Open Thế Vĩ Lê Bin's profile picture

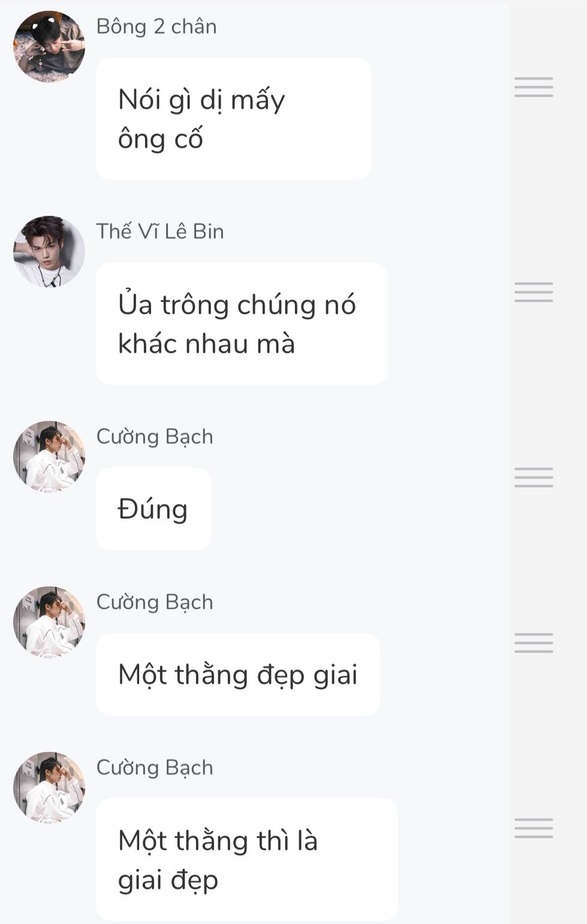(49, 251)
